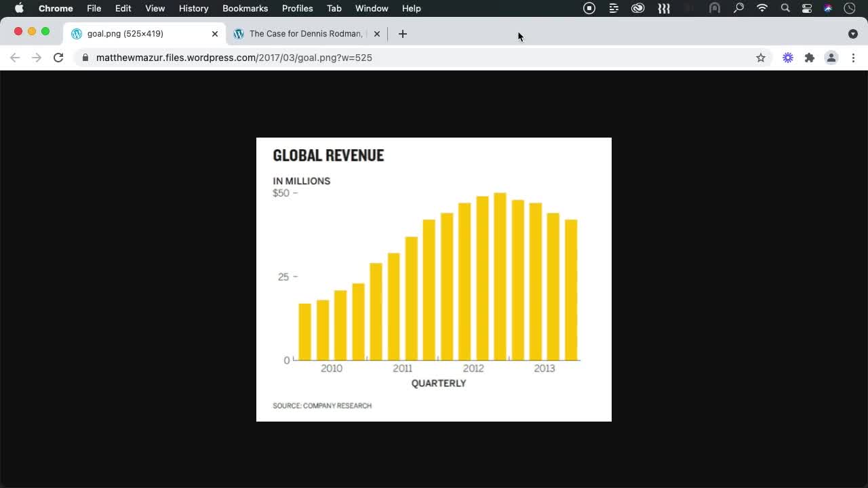Reload the current page
Image resolution: width=868 pixels, height=488 pixels.
click(58, 58)
